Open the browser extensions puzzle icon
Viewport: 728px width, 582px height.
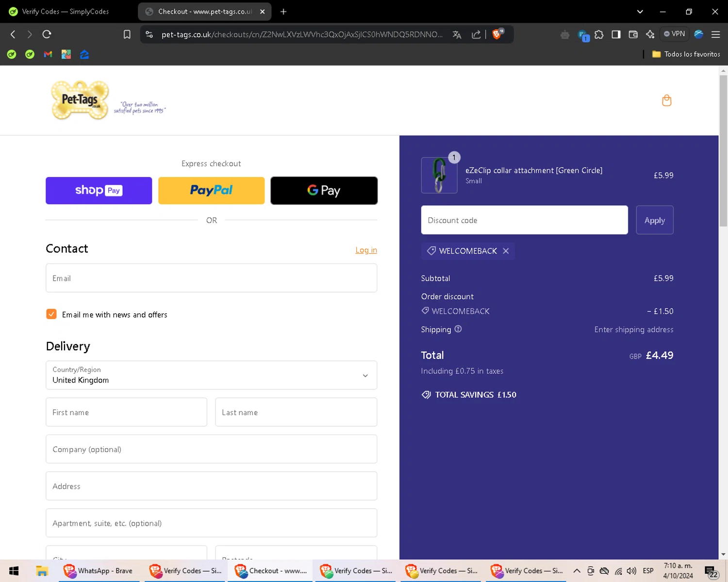(599, 34)
